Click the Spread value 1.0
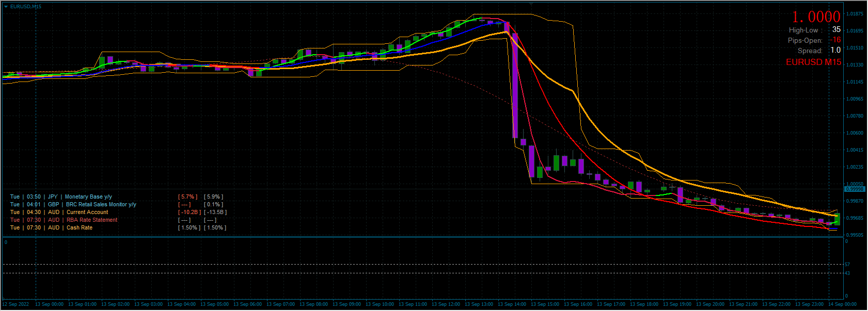Image resolution: width=868 pixels, height=311 pixels. click(x=835, y=50)
